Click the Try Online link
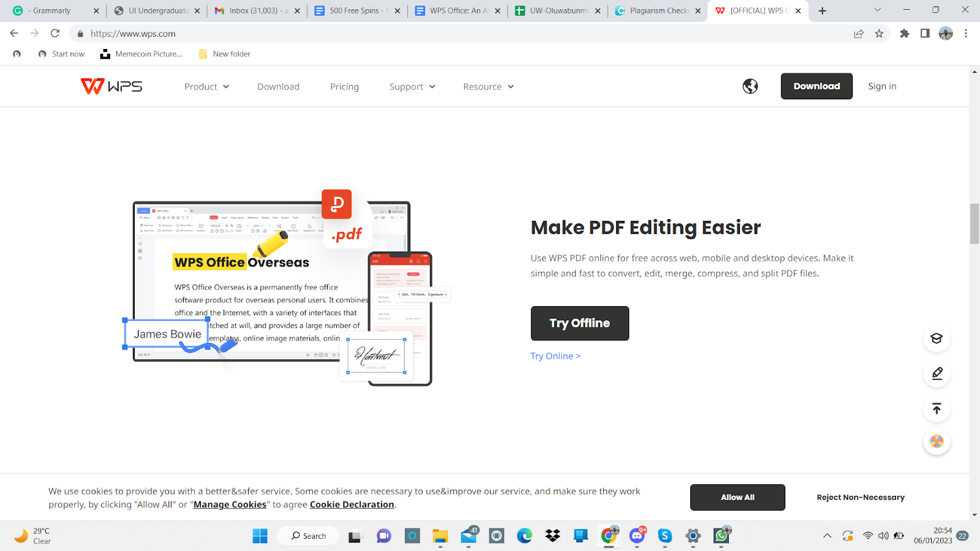This screenshot has height=551, width=980. coord(556,356)
